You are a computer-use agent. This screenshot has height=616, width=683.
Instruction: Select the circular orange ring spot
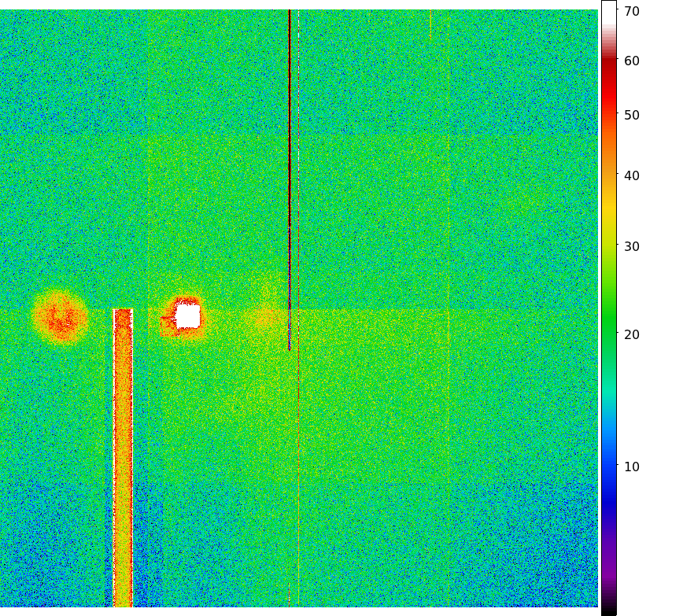coord(59,317)
